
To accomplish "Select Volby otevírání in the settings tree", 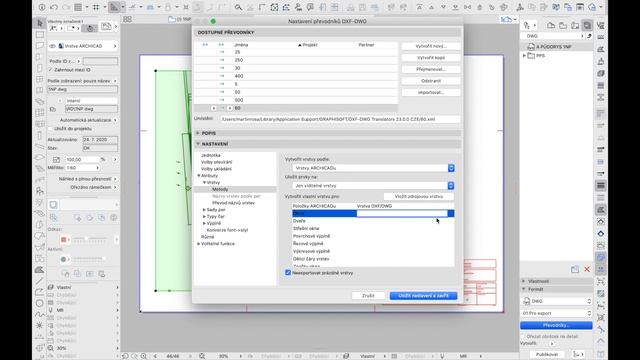I will 216,162.
